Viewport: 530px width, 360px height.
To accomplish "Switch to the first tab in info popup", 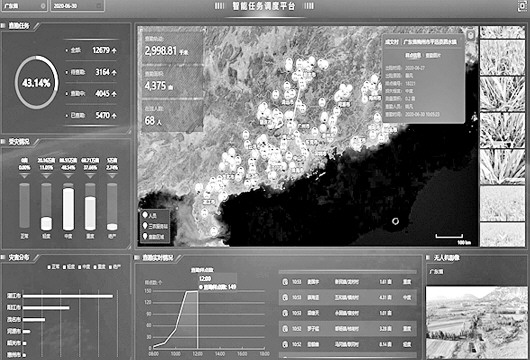I will (x=413, y=55).
